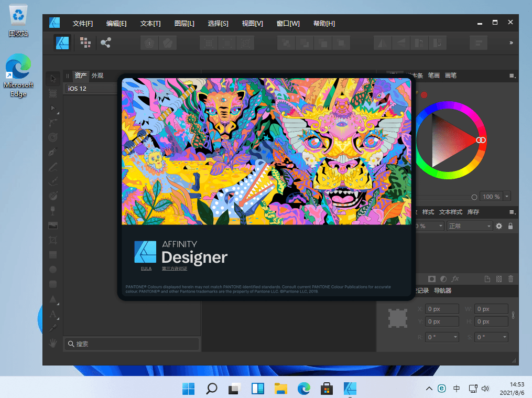532x398 pixels.
Task: Open the iOS 12 assets category dropdown
Action: (x=92, y=89)
